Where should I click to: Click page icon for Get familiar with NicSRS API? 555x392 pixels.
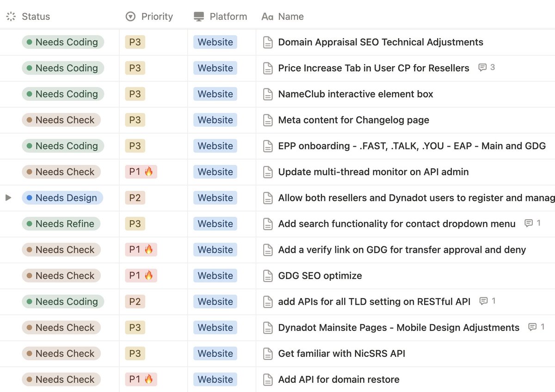(x=268, y=353)
